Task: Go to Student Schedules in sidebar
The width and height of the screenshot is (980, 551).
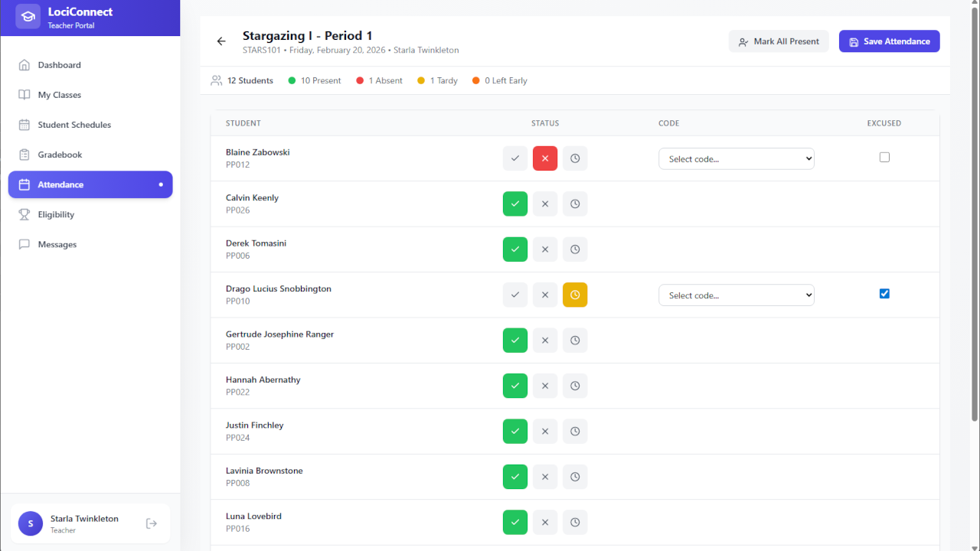Action: pyautogui.click(x=74, y=125)
